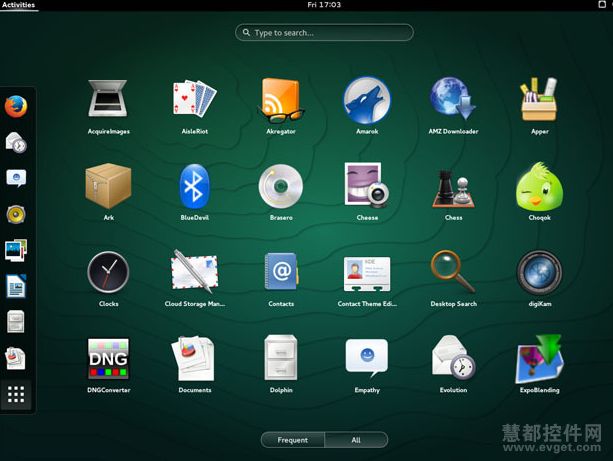Click the 'Contact Theme Edi...' label
The height and width of the screenshot is (461, 613).
(x=367, y=304)
